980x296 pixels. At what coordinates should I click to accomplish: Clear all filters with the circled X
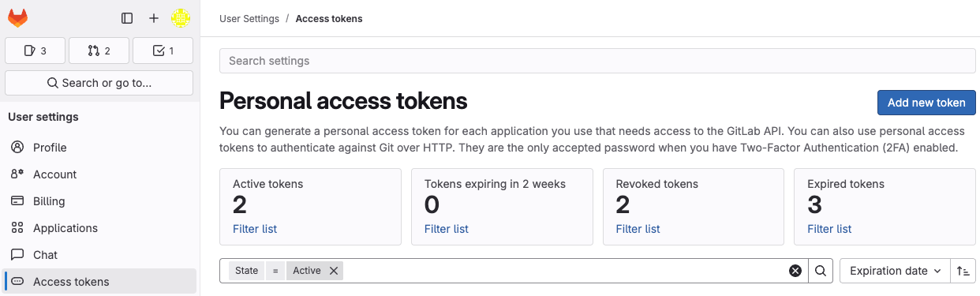[795, 271]
